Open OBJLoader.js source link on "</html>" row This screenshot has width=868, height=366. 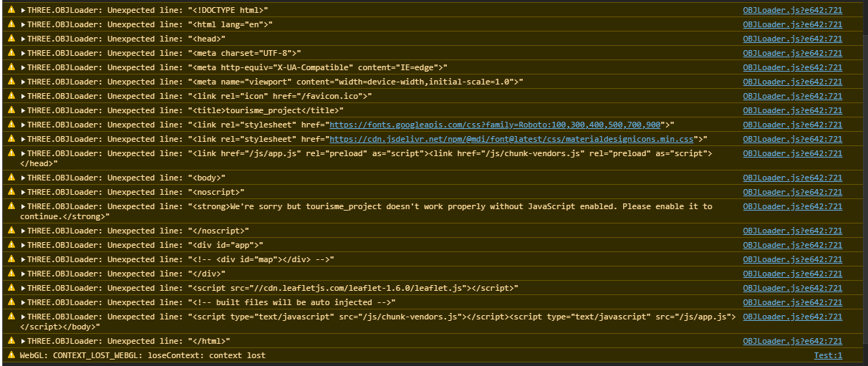pos(793,341)
